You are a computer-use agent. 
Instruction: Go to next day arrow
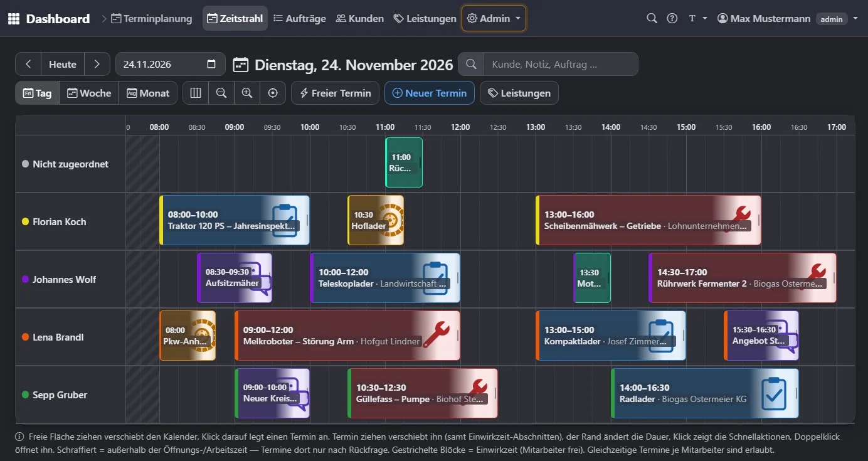click(97, 64)
